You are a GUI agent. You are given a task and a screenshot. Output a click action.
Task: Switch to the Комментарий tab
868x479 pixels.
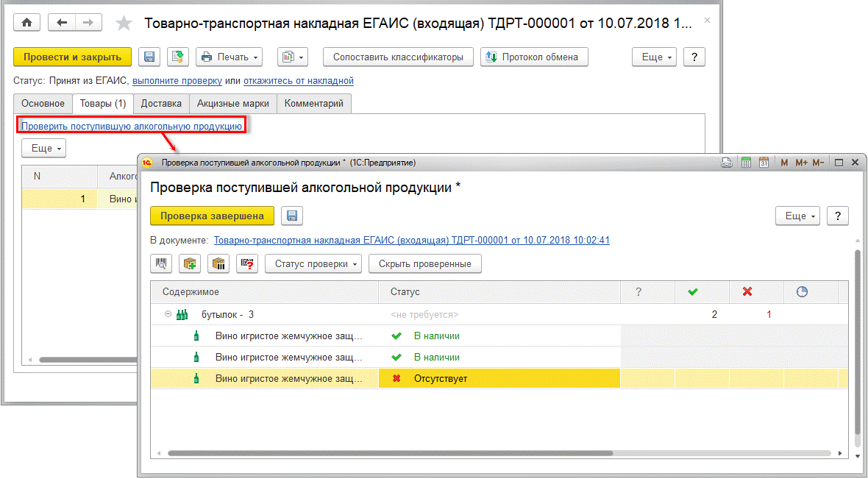point(314,104)
